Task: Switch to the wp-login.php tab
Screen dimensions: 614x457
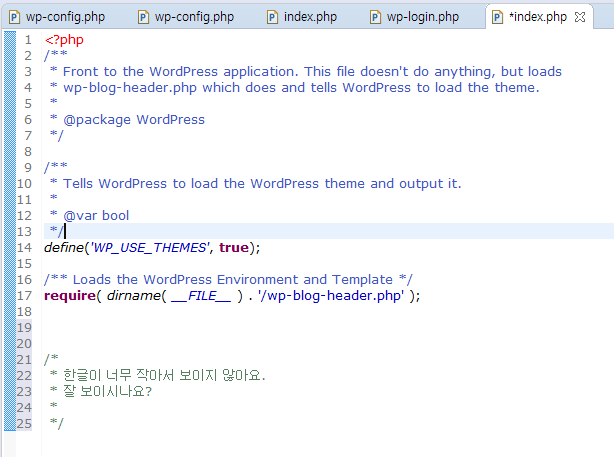Action: pos(415,17)
